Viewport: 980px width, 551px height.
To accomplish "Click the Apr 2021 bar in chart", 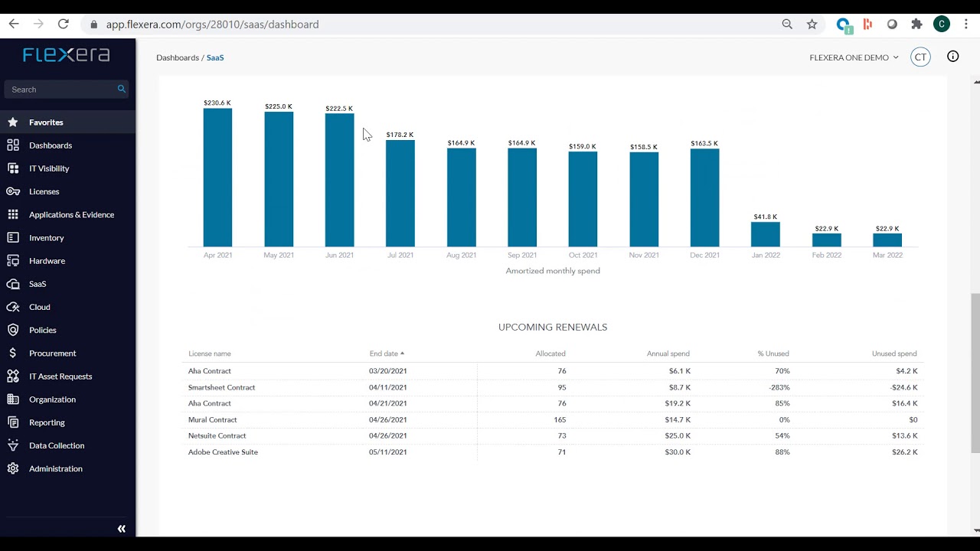I will coord(217,178).
